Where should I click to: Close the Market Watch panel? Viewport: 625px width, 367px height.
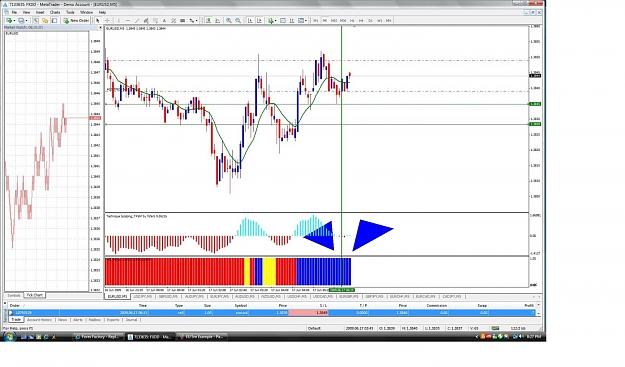pyautogui.click(x=100, y=27)
